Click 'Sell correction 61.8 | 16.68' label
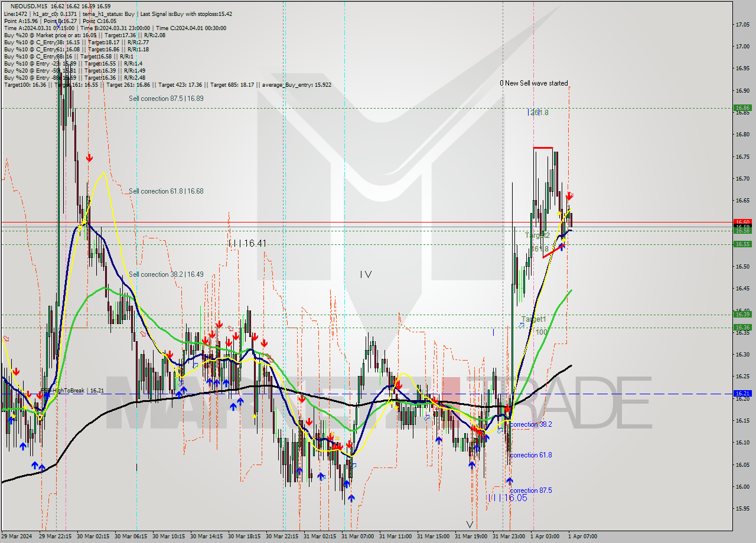The height and width of the screenshot is (543, 756). point(166,191)
